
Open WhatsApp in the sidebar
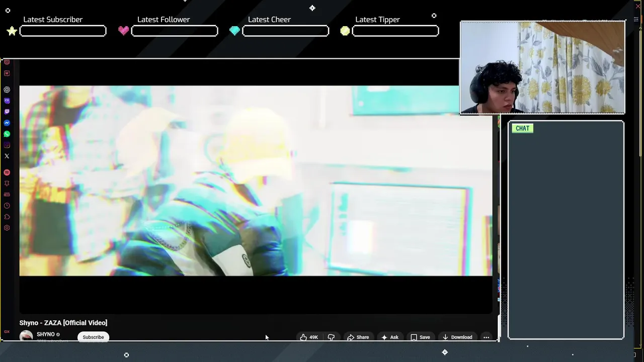coord(7,134)
